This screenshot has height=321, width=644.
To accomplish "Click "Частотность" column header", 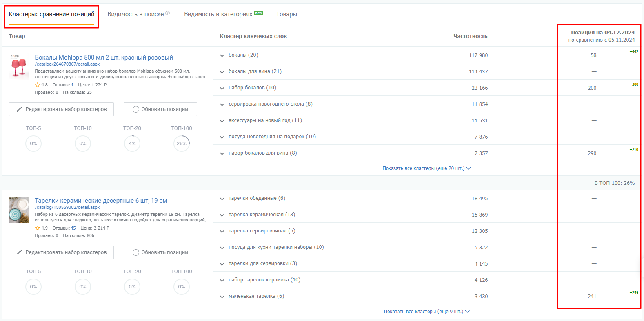I will coord(470,36).
